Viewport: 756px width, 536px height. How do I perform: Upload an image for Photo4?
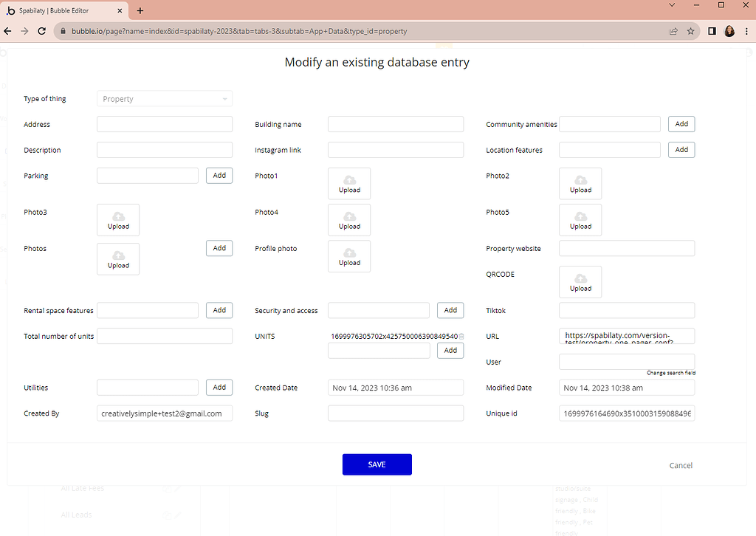pyautogui.click(x=348, y=219)
